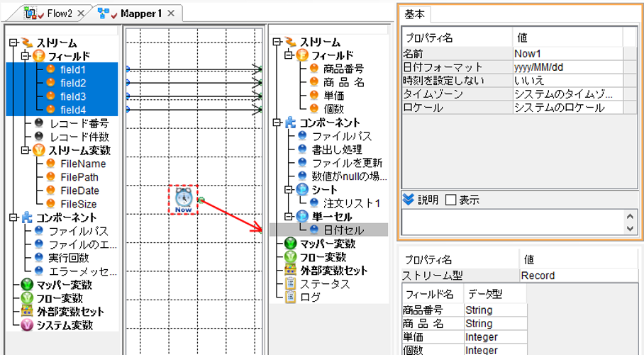Click the ストリーム変数 icon in left tree
The width and height of the screenshot is (644, 357).
(38, 150)
